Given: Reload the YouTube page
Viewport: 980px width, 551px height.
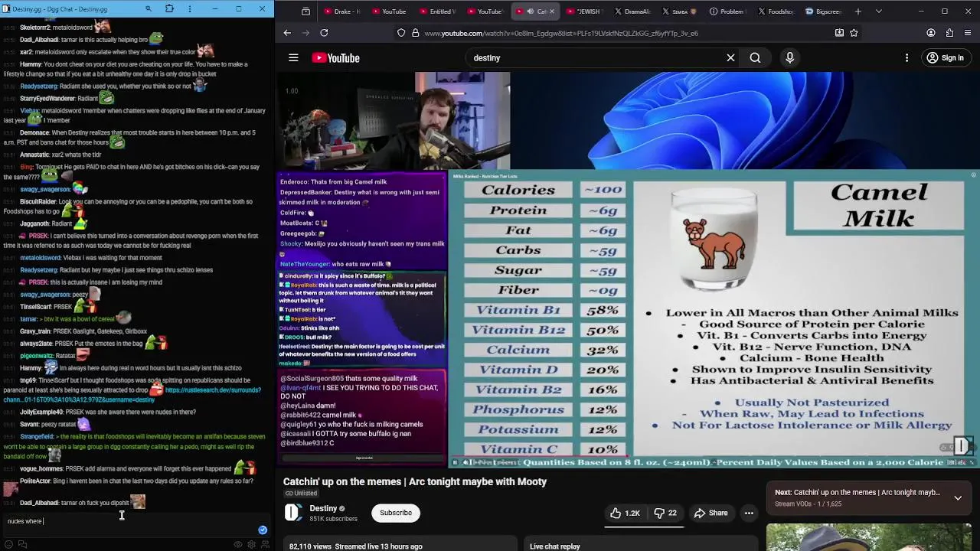Looking at the screenshot, I should coord(324,33).
